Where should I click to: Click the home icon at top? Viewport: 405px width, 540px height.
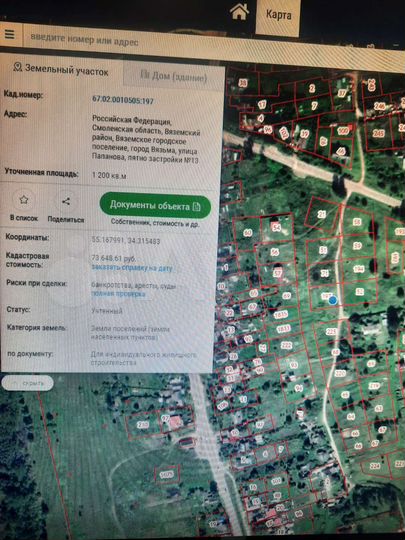pyautogui.click(x=239, y=13)
